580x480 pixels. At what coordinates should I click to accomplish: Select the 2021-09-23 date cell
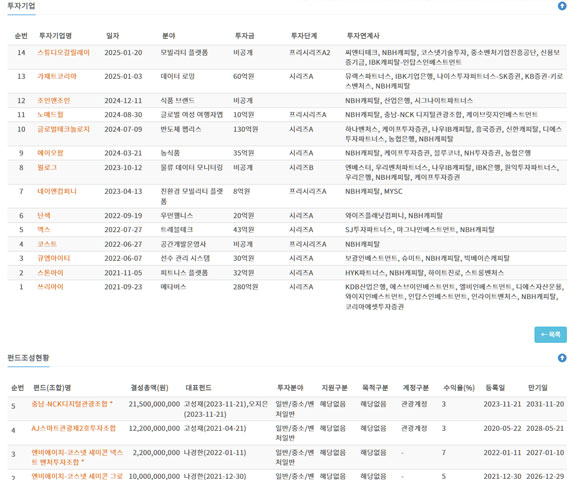pyautogui.click(x=123, y=287)
